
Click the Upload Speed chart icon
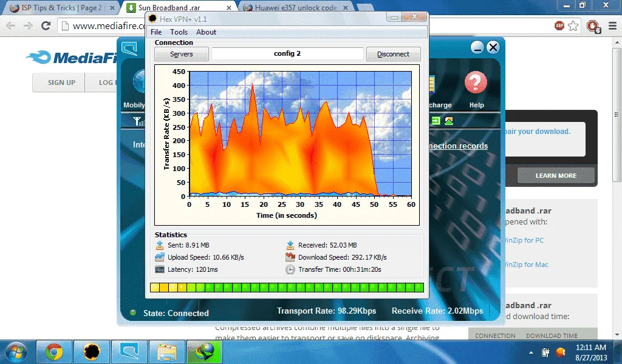pos(160,257)
